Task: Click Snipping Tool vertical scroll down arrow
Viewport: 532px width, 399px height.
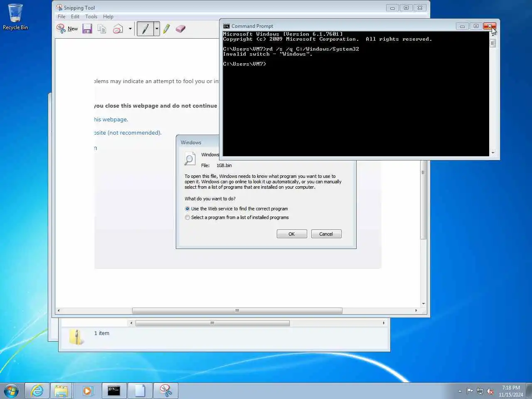Action: coord(424,304)
